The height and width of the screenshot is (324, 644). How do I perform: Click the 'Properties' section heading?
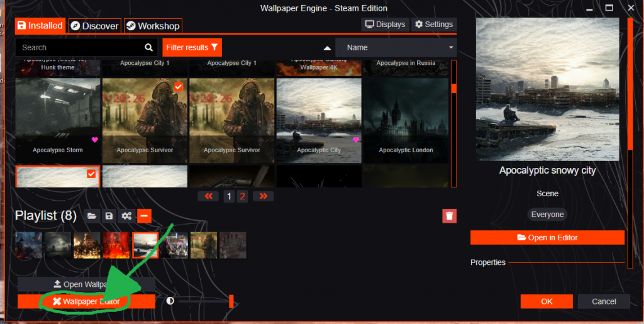pyautogui.click(x=488, y=262)
